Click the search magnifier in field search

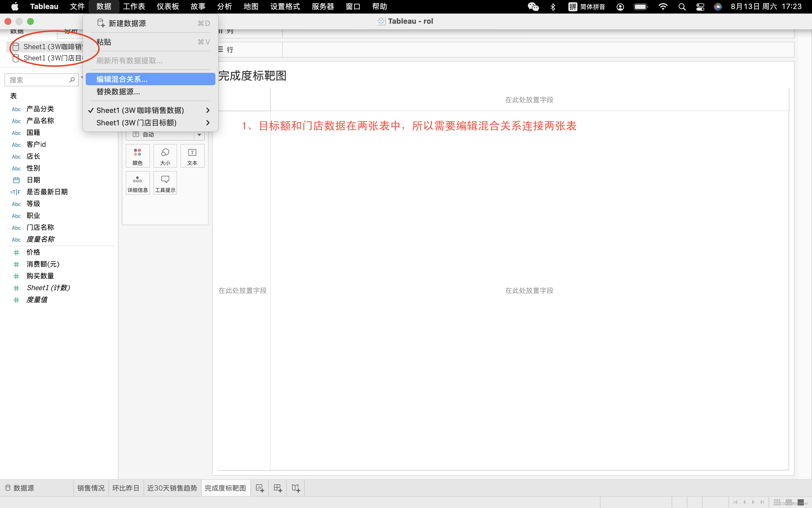click(72, 80)
